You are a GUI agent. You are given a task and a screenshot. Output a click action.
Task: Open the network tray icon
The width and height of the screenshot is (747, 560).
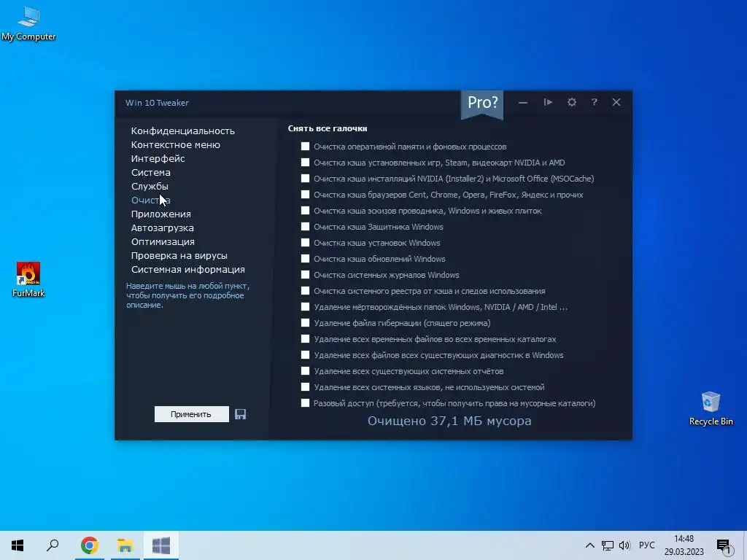[x=608, y=545]
